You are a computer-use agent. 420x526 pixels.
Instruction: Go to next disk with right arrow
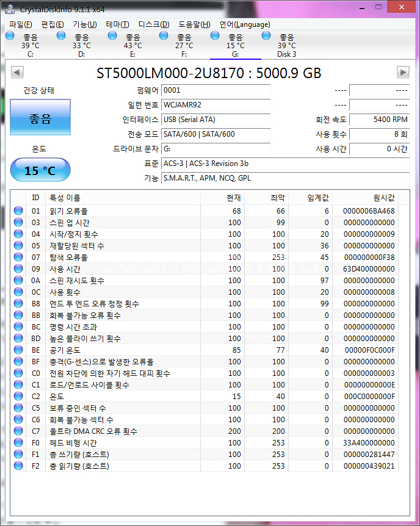(403, 72)
